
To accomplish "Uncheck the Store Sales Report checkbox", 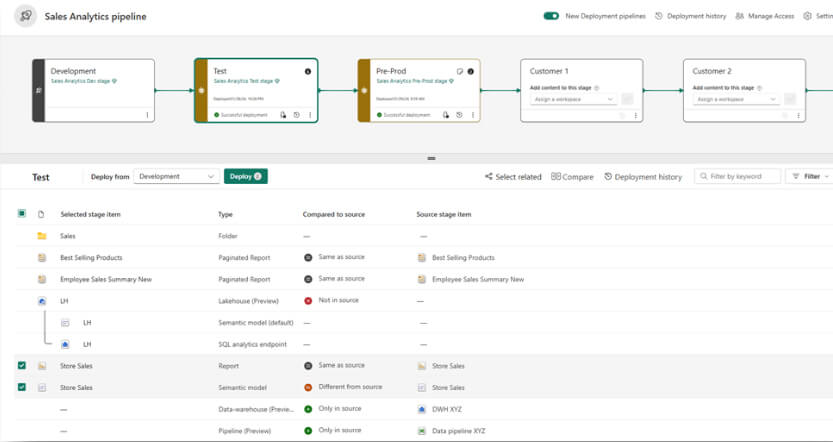I will click(22, 366).
